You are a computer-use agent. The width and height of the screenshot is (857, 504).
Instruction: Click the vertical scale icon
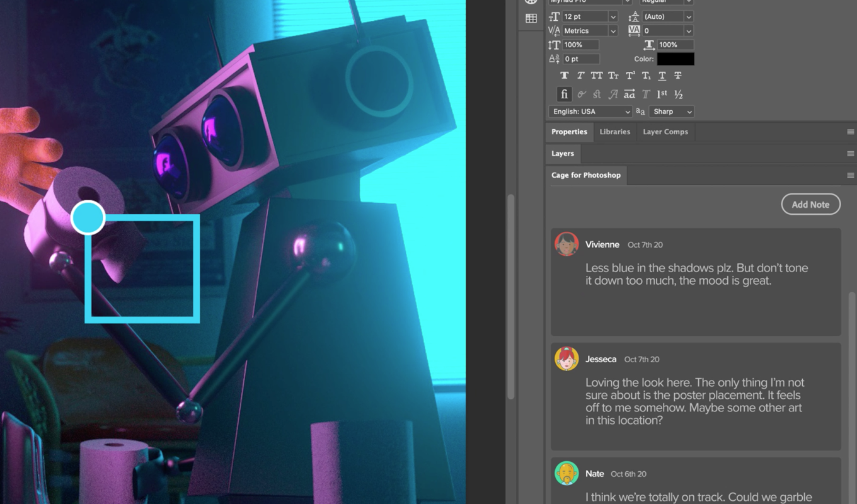(554, 45)
